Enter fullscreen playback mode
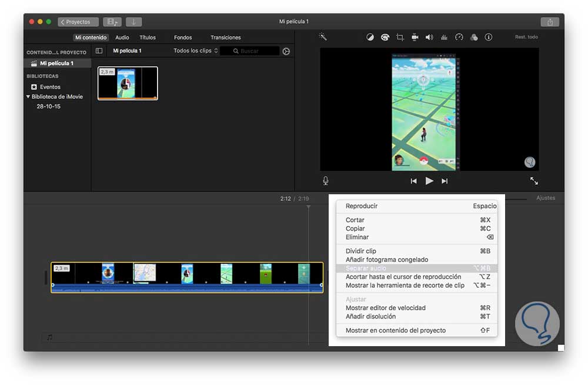Viewport: 588px width, 385px height. pyautogui.click(x=534, y=181)
